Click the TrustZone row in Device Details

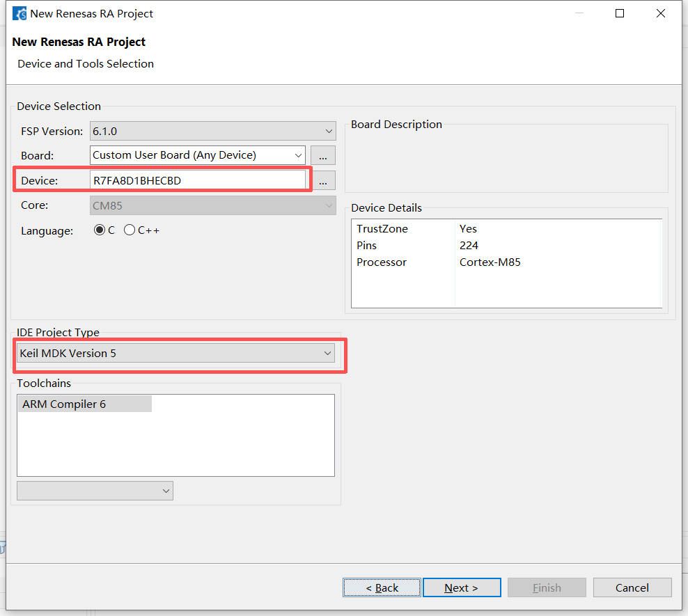point(506,229)
